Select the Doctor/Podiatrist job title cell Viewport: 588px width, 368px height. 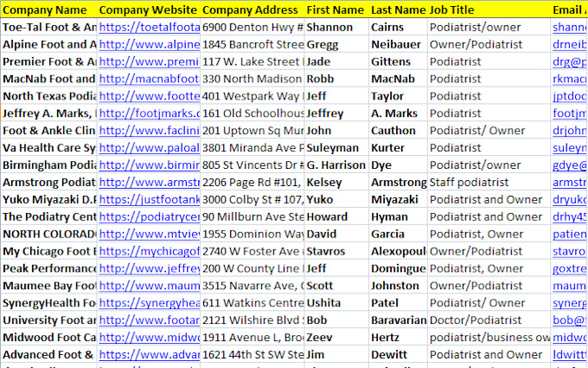(489, 320)
